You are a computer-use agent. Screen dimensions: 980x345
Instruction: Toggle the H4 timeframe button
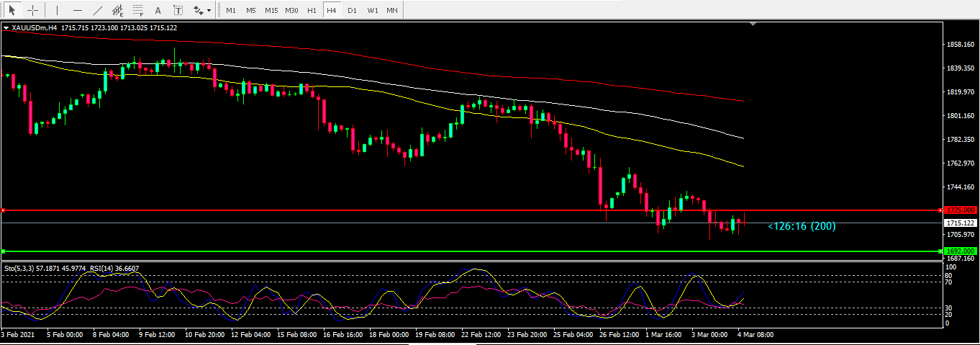[331, 10]
